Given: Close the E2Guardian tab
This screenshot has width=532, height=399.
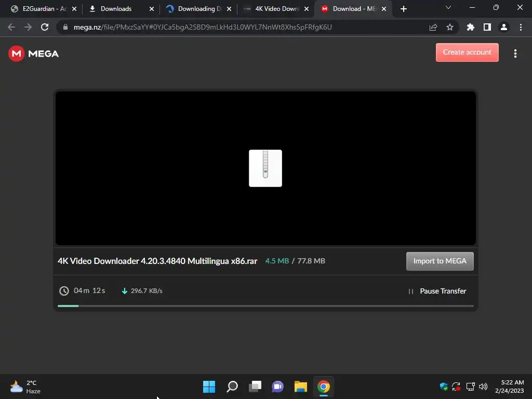Looking at the screenshot, I should click(x=74, y=9).
